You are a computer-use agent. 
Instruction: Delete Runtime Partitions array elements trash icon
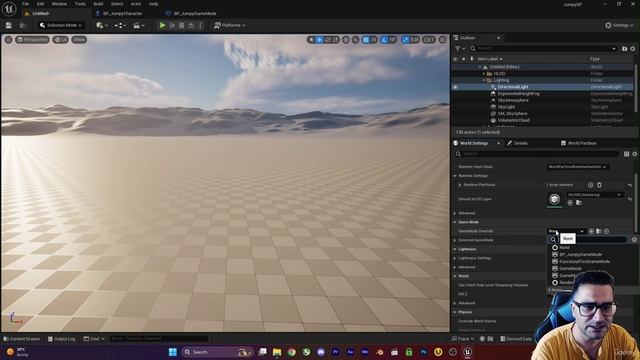[x=599, y=185]
